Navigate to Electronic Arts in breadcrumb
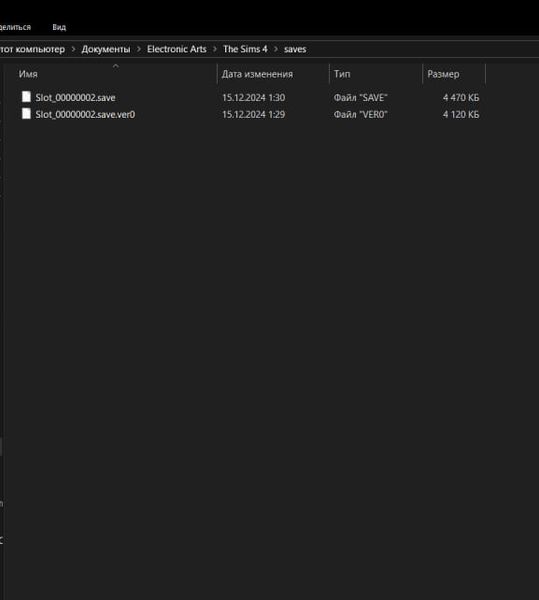 pos(177,49)
